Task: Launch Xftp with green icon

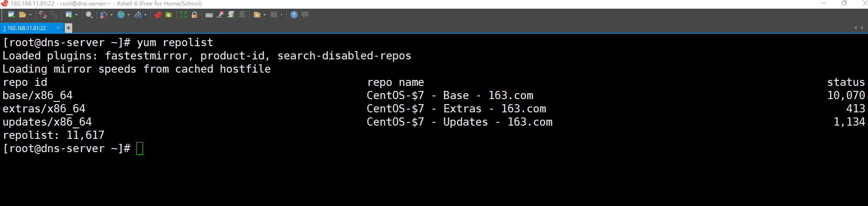Action: [x=168, y=15]
